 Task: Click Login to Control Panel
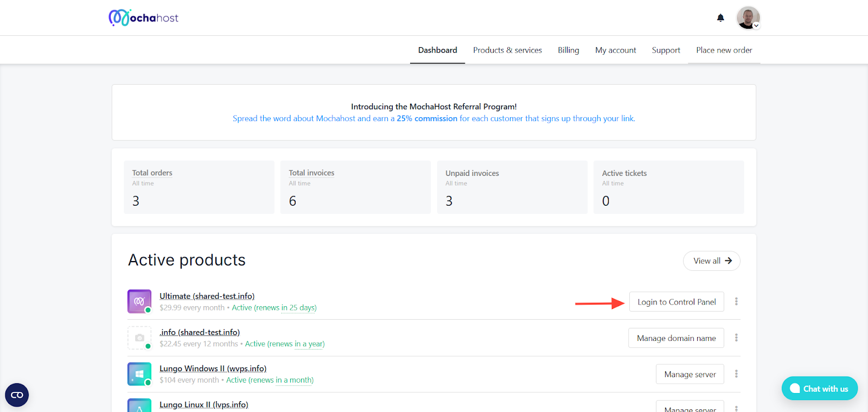pyautogui.click(x=676, y=302)
